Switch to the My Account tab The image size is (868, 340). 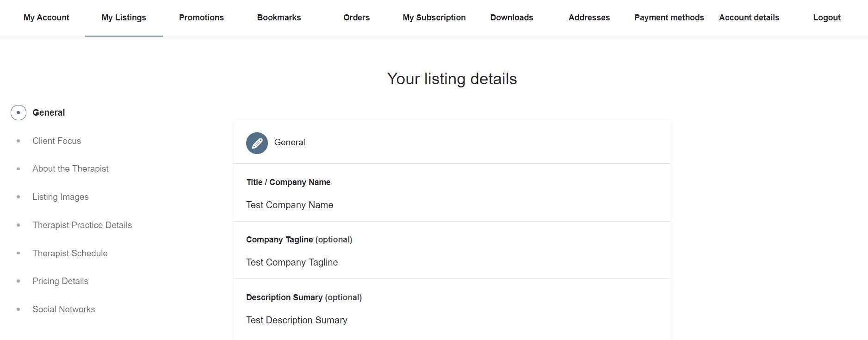tap(46, 18)
